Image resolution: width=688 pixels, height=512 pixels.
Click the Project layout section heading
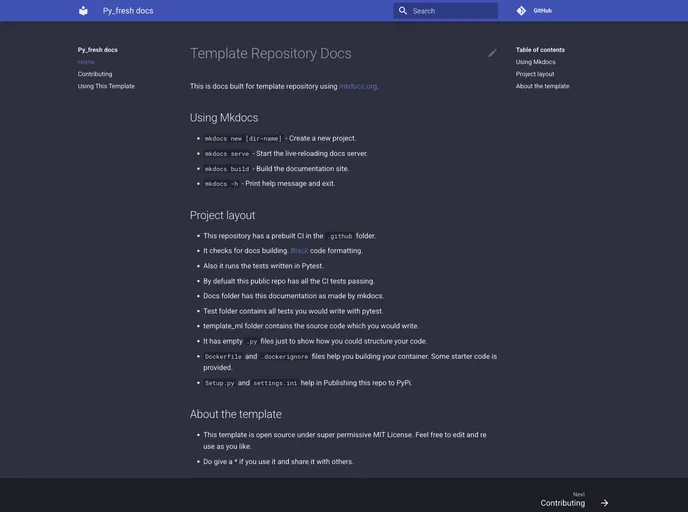tap(222, 215)
